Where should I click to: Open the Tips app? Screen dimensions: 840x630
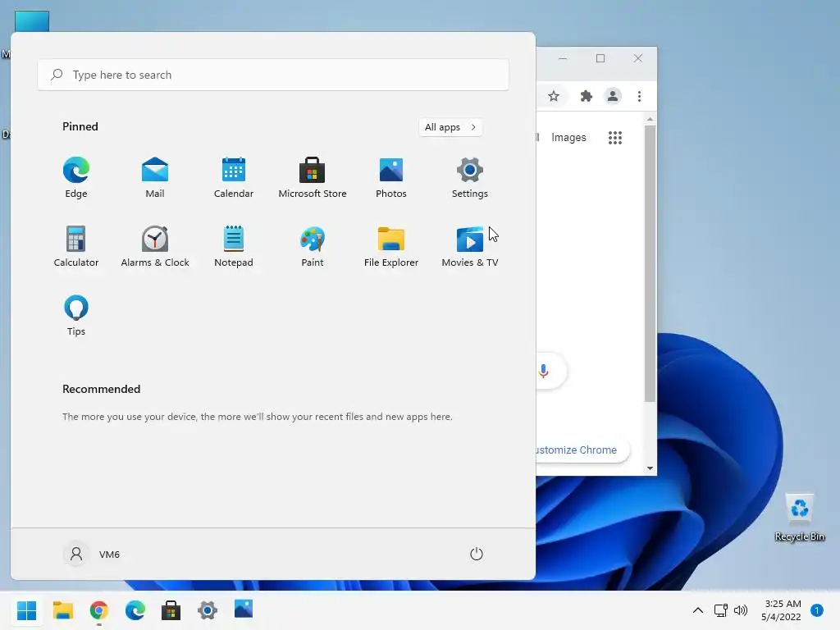[76, 316]
